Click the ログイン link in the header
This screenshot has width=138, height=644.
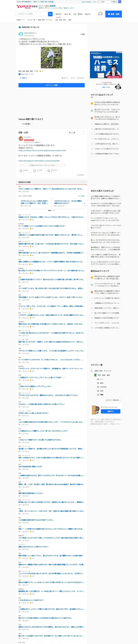(41, 8)
